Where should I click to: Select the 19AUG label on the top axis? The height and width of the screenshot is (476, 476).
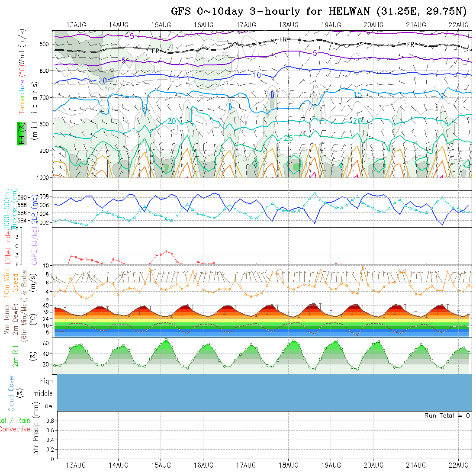coord(331,25)
